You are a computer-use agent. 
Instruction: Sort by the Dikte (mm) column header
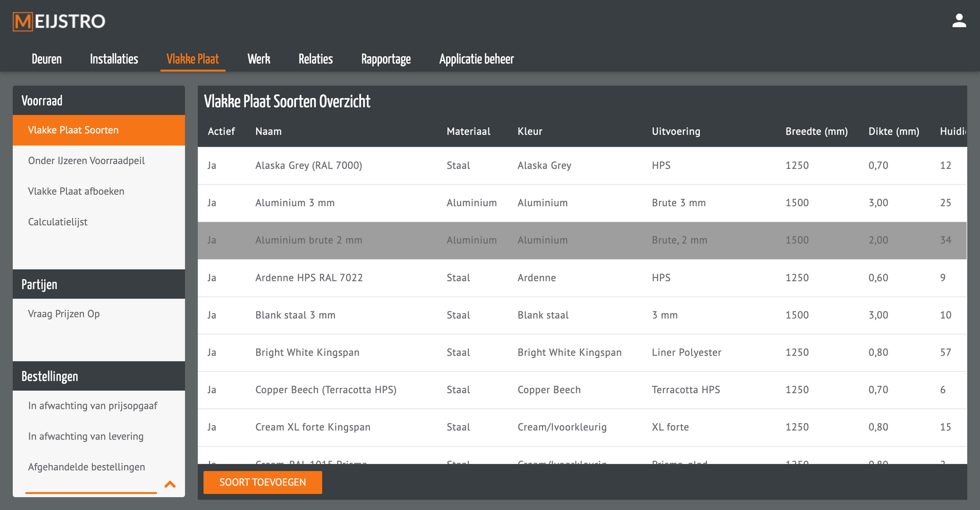[x=894, y=131]
